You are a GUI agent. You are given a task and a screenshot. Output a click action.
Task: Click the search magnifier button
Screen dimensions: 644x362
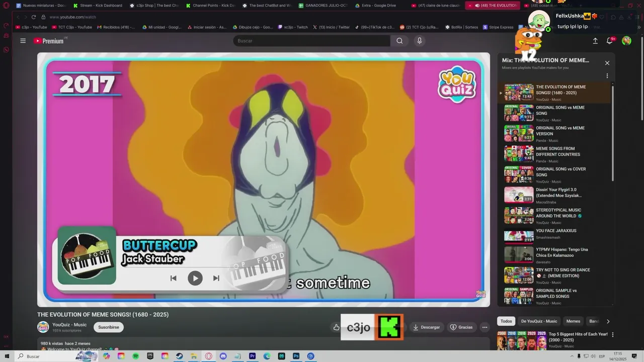(399, 41)
